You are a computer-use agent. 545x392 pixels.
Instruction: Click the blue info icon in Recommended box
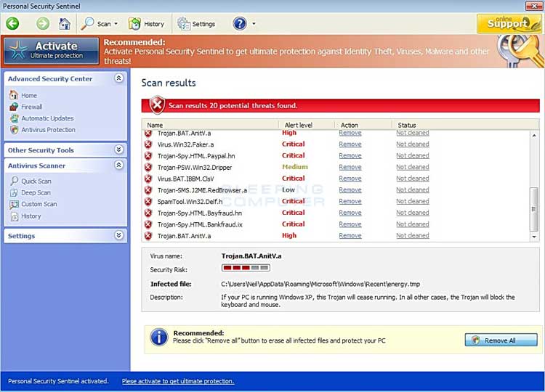tap(159, 337)
